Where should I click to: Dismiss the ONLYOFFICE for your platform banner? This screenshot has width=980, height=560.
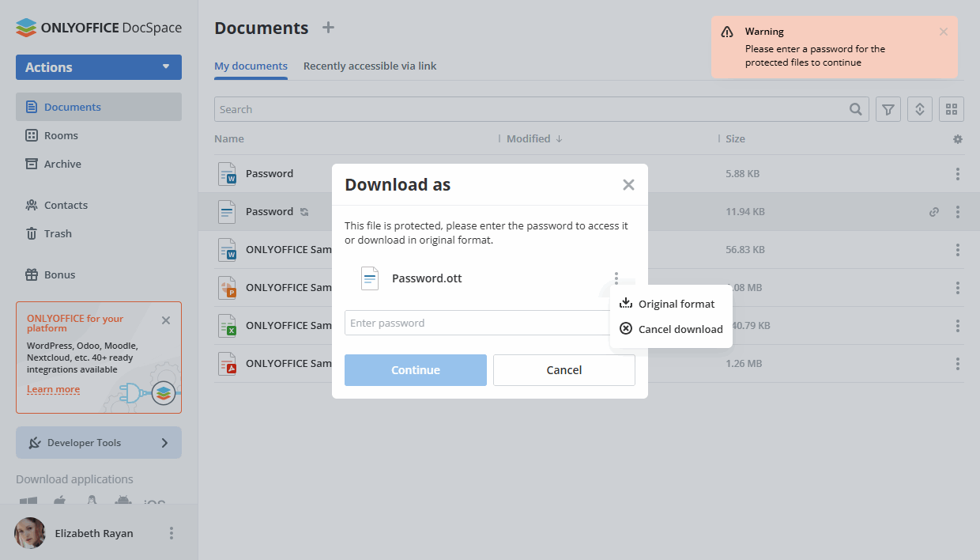pos(166,320)
